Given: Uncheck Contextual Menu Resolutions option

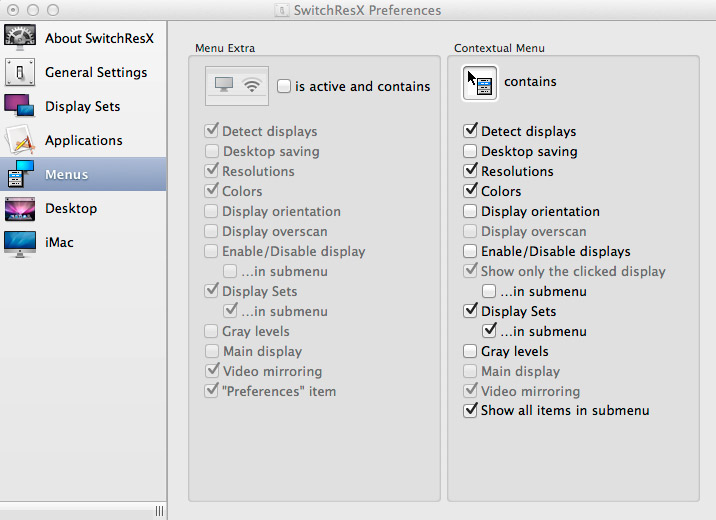Looking at the screenshot, I should click(x=470, y=172).
